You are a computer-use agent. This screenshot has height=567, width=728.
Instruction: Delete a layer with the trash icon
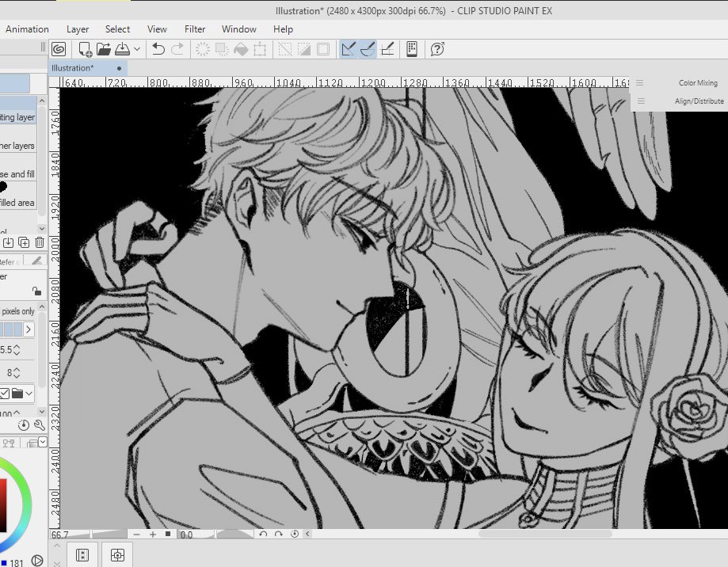tap(38, 242)
